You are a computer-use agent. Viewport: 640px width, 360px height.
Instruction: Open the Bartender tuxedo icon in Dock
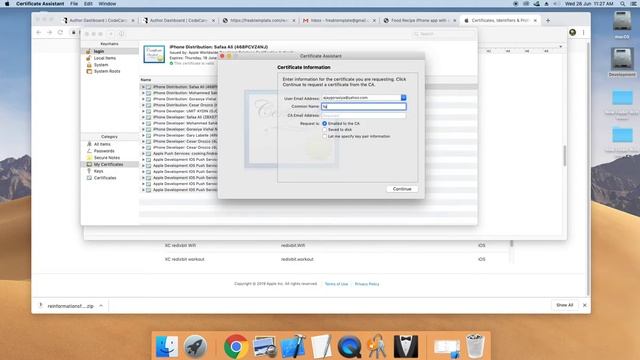406,347
